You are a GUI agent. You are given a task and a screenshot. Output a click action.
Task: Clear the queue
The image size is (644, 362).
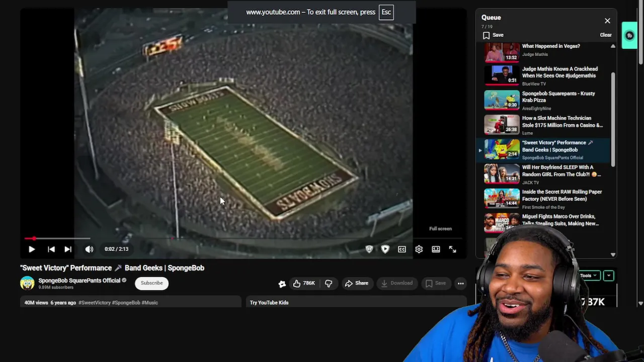point(606,35)
